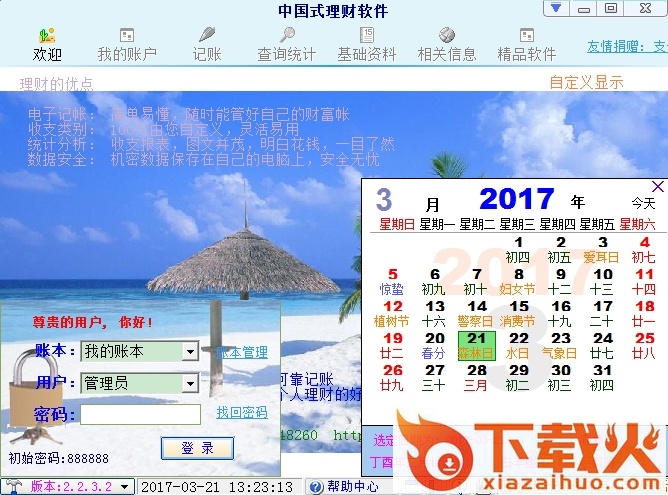Select the 记账 pen icon
This screenshot has height=495, width=668.
coord(207,35)
